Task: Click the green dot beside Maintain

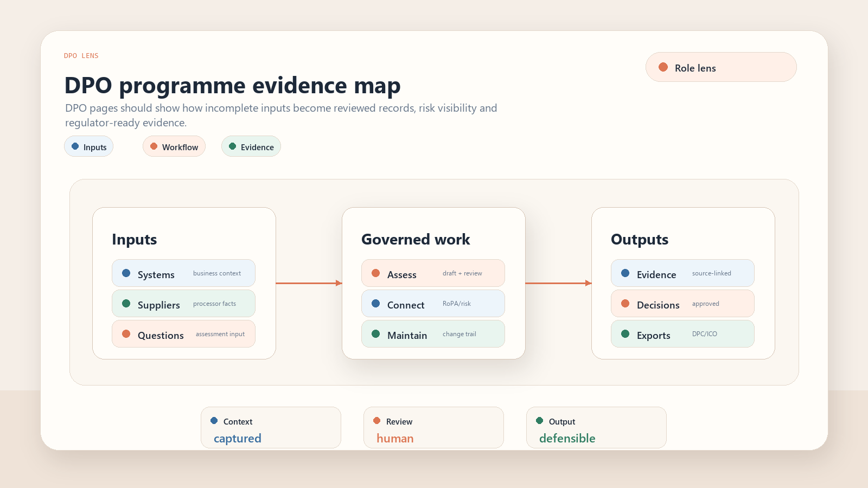Action: pos(375,334)
